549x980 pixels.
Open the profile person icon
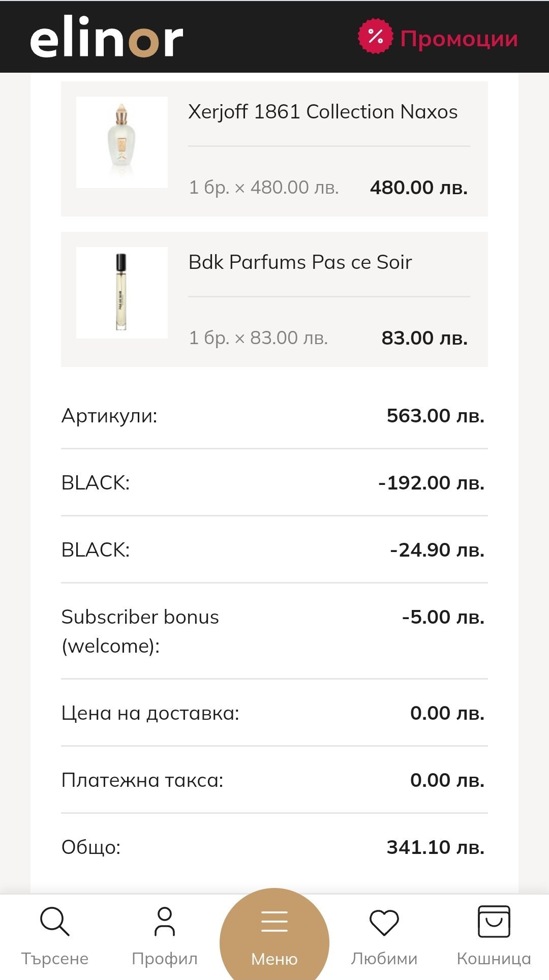coord(164,921)
